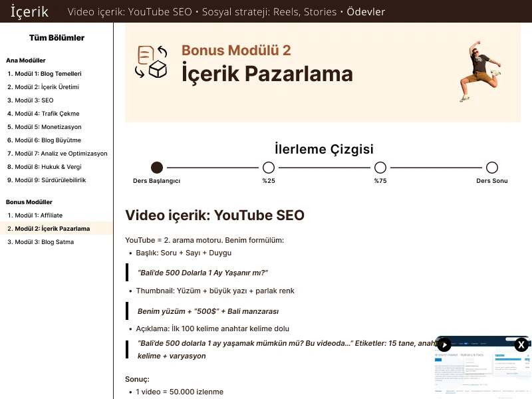Click the İçerik logo in top left
532x399 pixels.
(x=29, y=11)
